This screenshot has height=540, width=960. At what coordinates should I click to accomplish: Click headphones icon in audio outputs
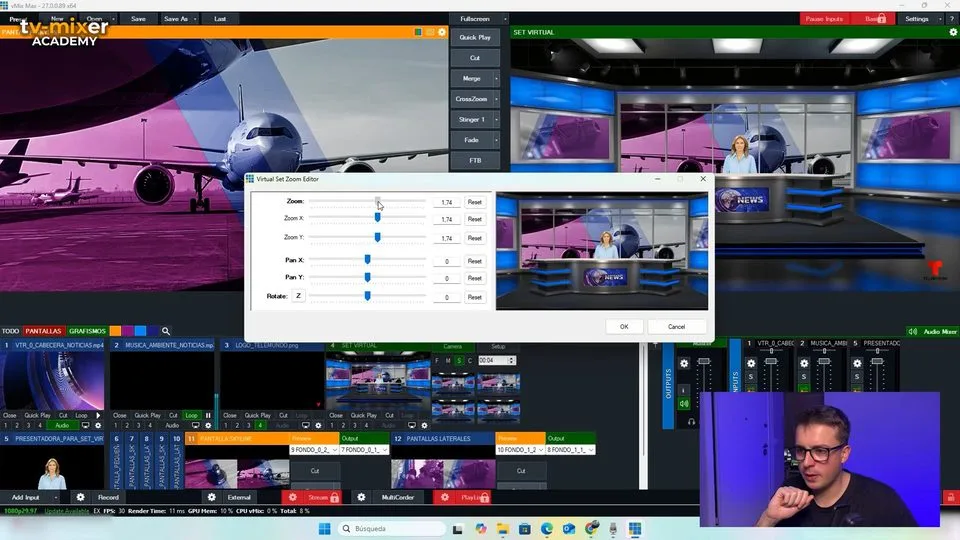(691, 422)
